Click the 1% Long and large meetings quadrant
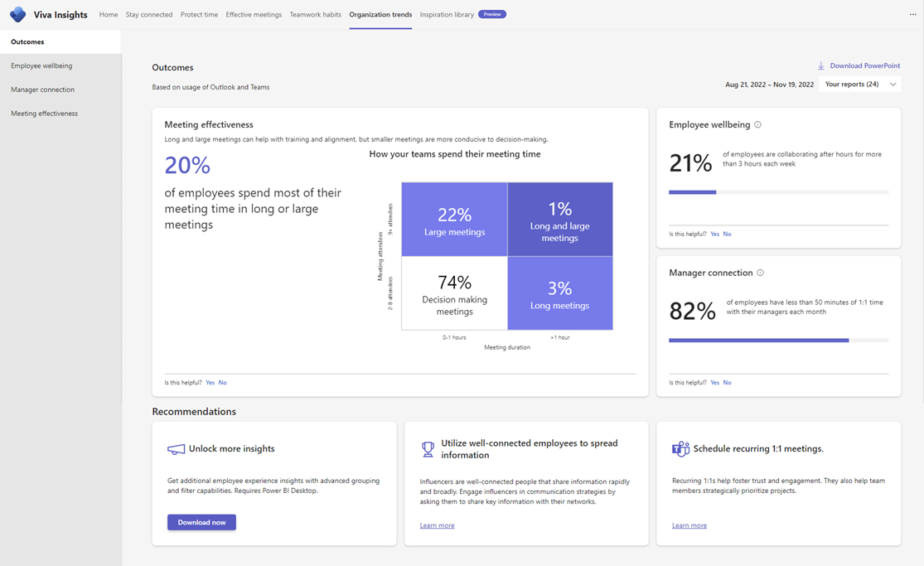Viewport: 924px width, 566px height. [560, 220]
